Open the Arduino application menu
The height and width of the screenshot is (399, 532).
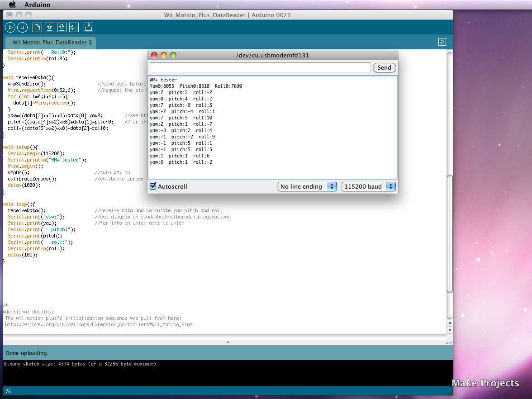click(37, 5)
